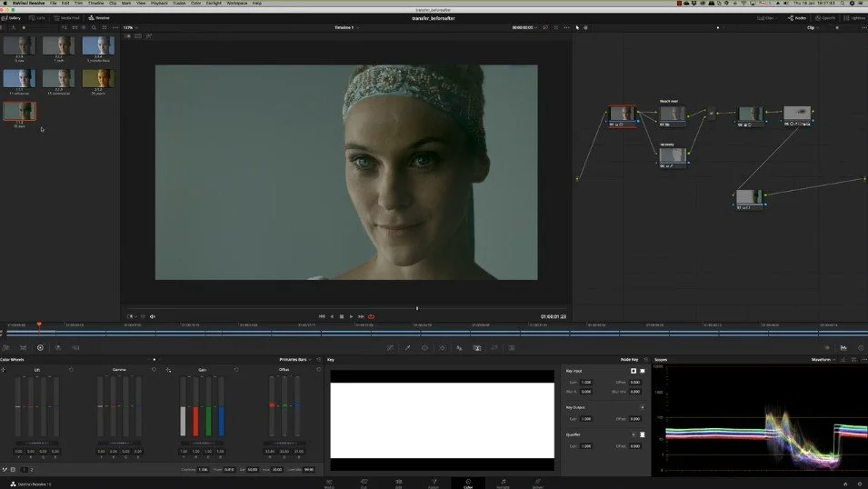Click the gallery search icon

94,27
